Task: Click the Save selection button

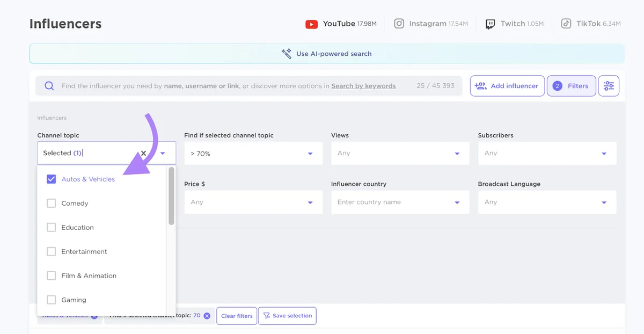Action: [x=287, y=316]
